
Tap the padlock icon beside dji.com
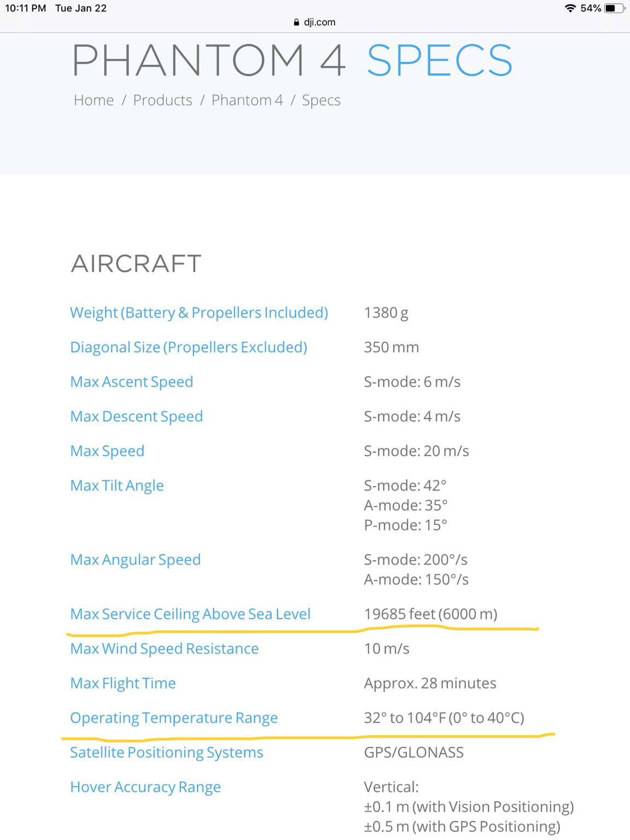(x=296, y=22)
